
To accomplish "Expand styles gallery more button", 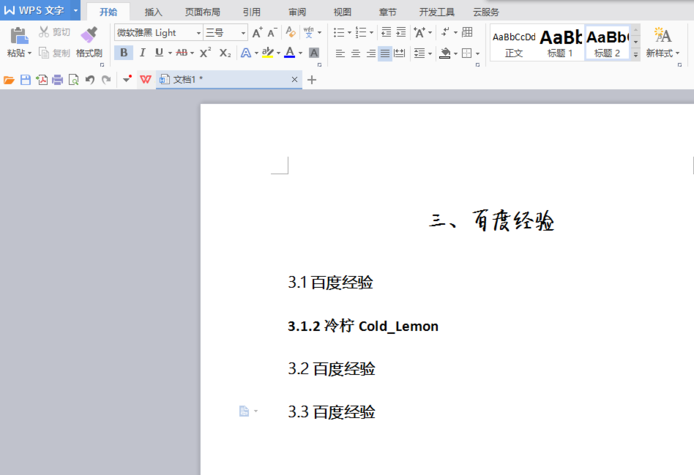I will (x=636, y=54).
